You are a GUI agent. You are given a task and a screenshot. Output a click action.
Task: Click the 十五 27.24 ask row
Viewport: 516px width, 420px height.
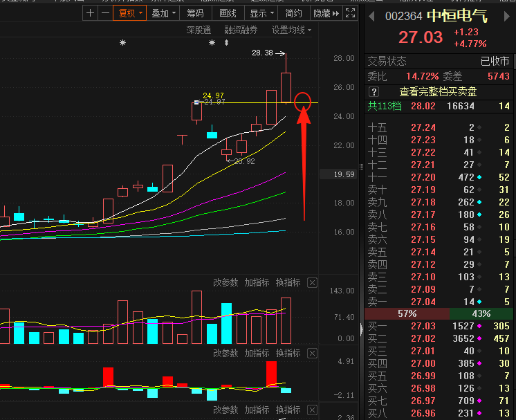[x=439, y=128]
